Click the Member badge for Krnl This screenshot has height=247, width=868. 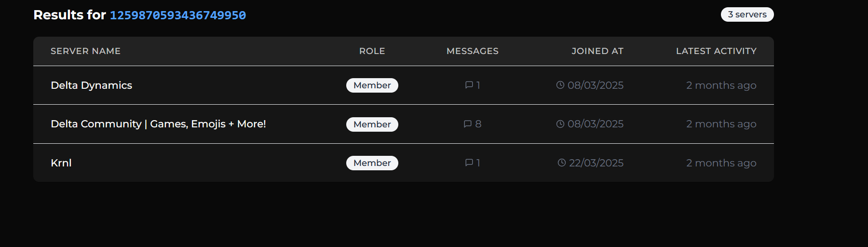click(372, 163)
